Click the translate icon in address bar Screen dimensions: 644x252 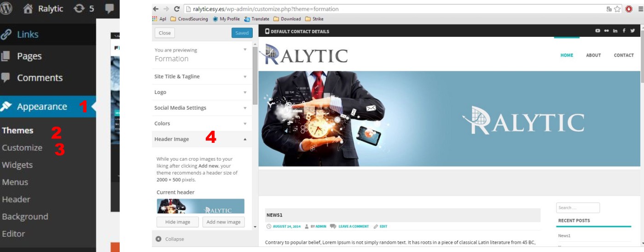[x=609, y=9]
